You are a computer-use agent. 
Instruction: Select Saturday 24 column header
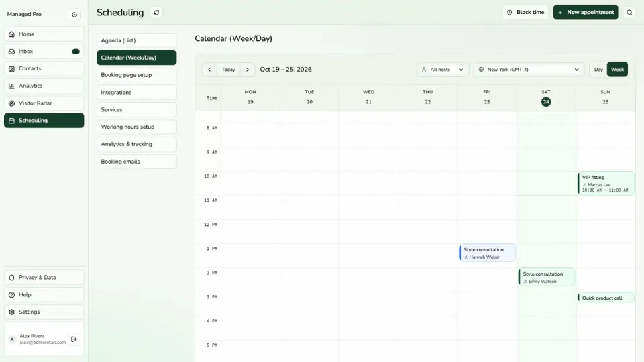[546, 97]
